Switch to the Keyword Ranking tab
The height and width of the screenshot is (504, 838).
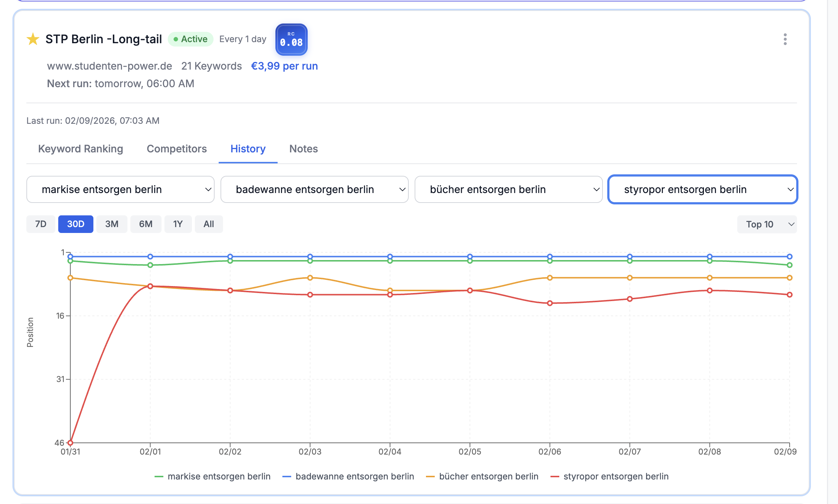tap(81, 149)
